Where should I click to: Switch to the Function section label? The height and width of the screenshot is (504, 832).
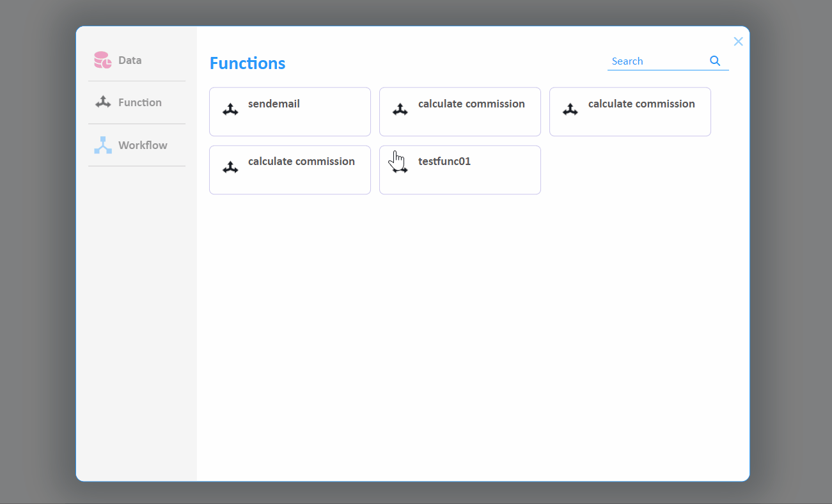point(140,102)
